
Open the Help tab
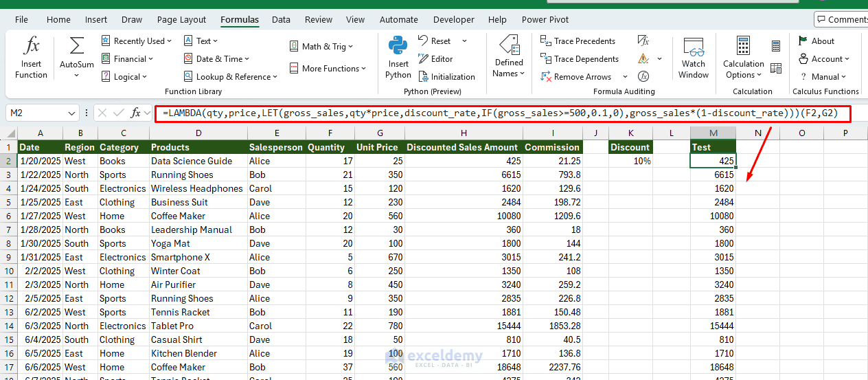tap(497, 20)
